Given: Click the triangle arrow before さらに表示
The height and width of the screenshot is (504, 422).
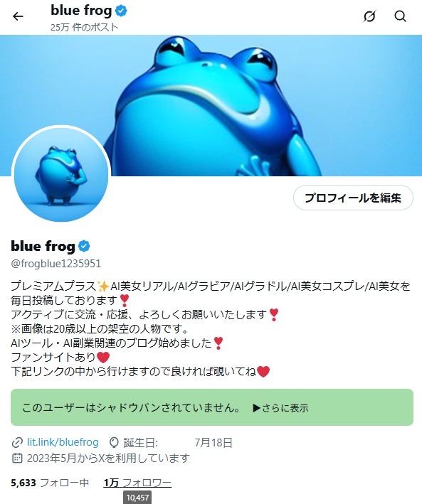Looking at the screenshot, I should 257,408.
